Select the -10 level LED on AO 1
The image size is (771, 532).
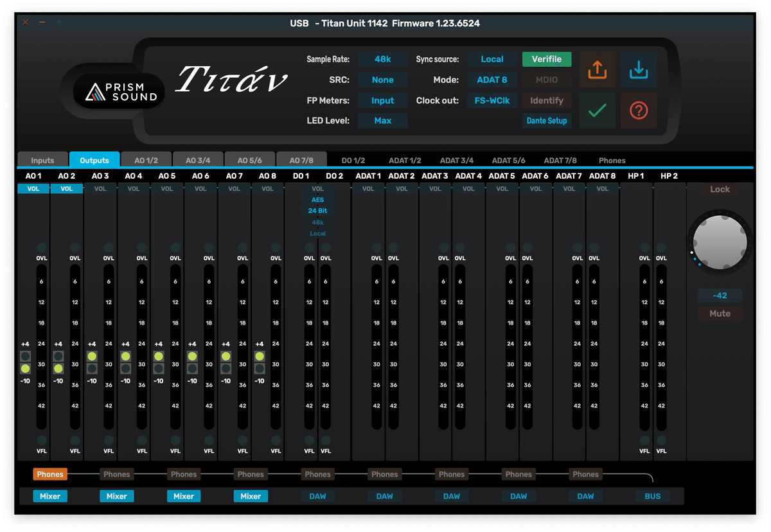25,368
